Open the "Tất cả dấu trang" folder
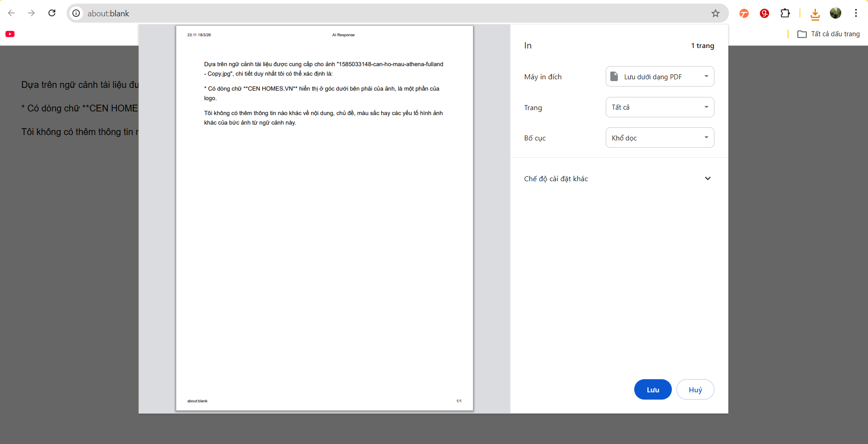868x444 pixels. click(829, 34)
